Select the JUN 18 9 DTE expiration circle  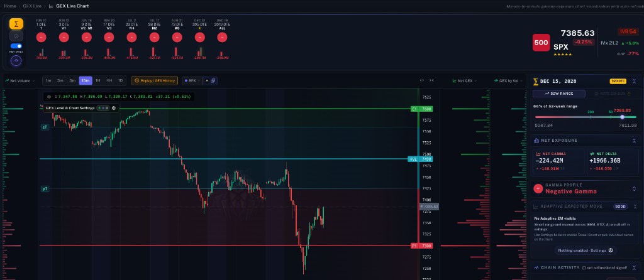(86, 37)
